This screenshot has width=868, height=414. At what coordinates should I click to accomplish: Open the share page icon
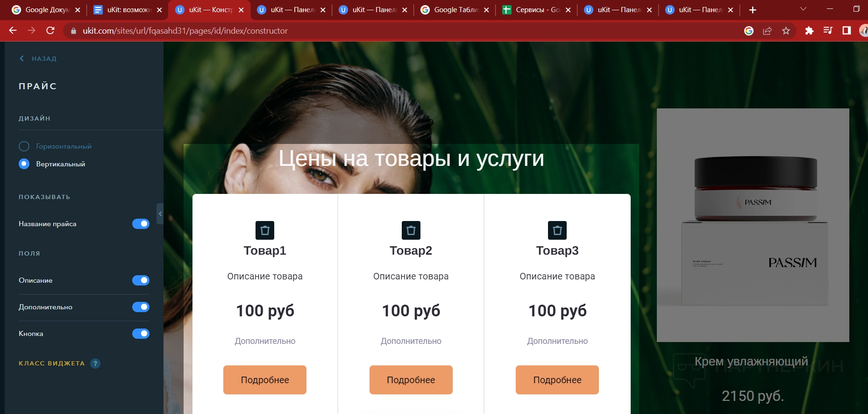[x=767, y=31]
